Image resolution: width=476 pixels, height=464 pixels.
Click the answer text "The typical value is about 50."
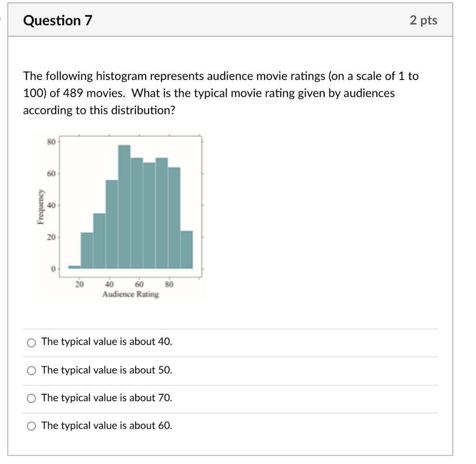point(106,370)
